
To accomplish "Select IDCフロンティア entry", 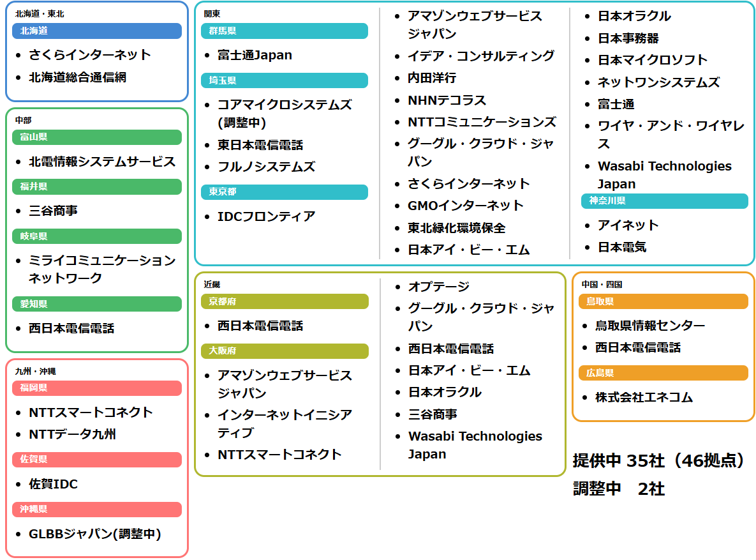I will 266,216.
